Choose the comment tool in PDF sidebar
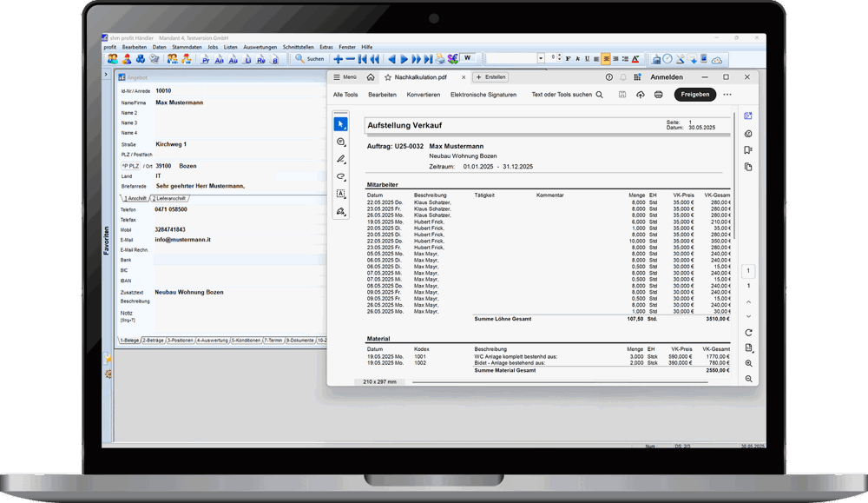The height and width of the screenshot is (503, 868). pyautogui.click(x=341, y=142)
